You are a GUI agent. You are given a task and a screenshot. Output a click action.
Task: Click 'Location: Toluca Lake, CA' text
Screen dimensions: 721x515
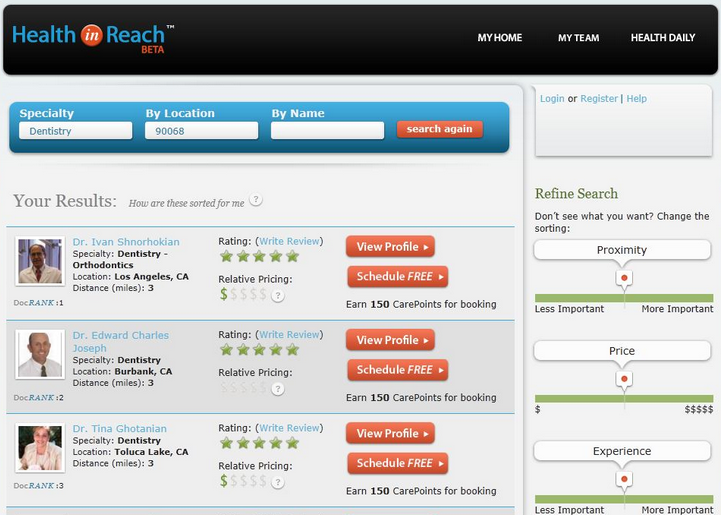[x=131, y=452]
